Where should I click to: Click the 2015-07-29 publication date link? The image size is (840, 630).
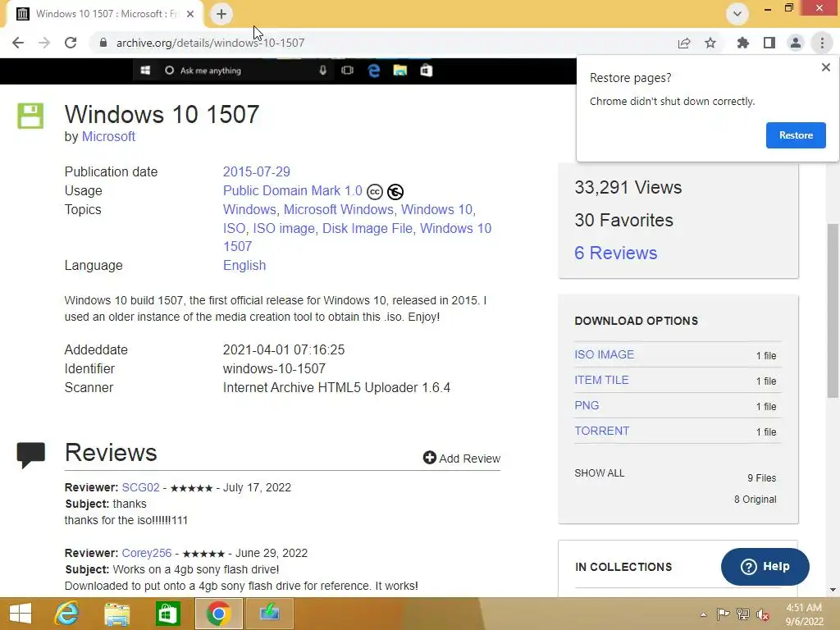tap(256, 172)
